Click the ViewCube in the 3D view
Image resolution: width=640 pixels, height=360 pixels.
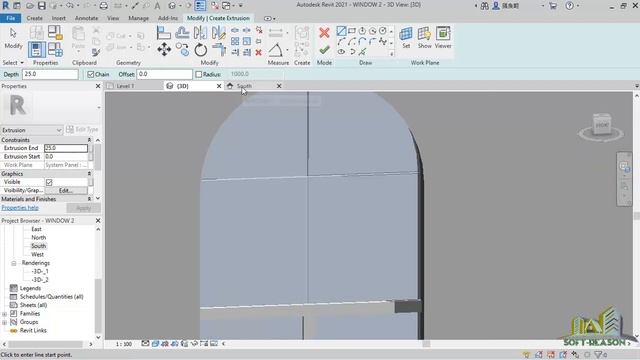point(601,125)
